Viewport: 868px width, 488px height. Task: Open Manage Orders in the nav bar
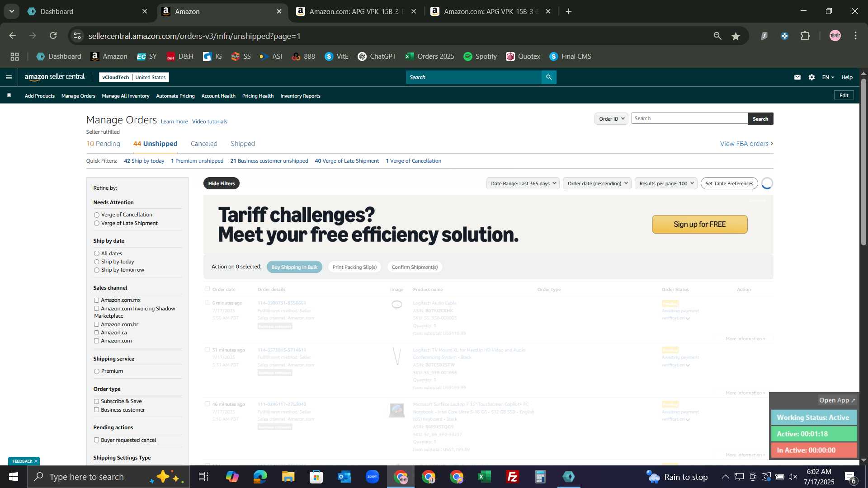tap(78, 96)
